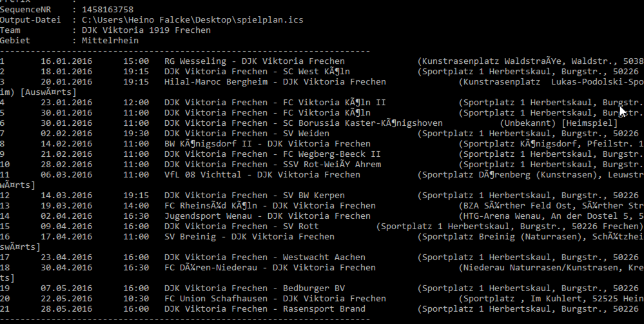The width and height of the screenshot is (644, 324).
Task: Click the FC Viktoria Köln II match
Action: (275, 103)
